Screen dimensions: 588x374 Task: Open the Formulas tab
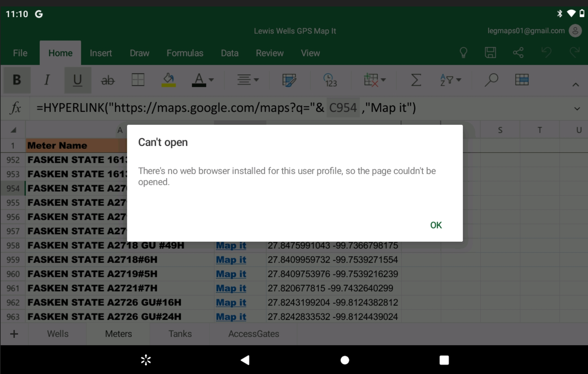point(185,53)
